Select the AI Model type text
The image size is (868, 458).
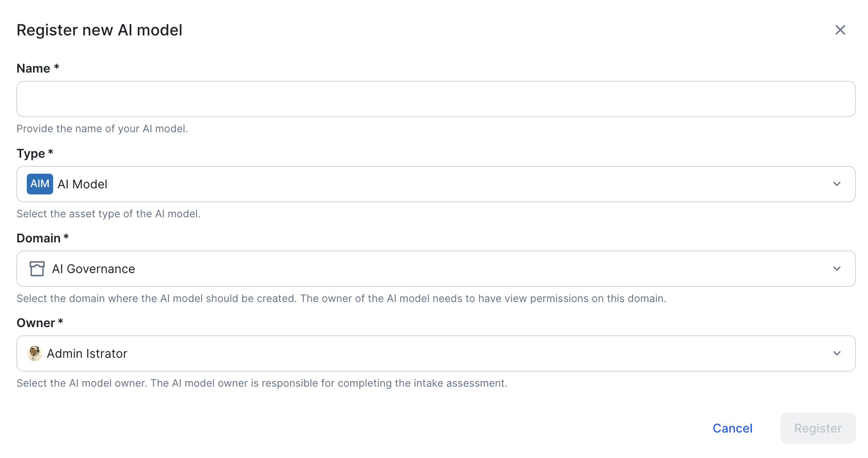82,184
